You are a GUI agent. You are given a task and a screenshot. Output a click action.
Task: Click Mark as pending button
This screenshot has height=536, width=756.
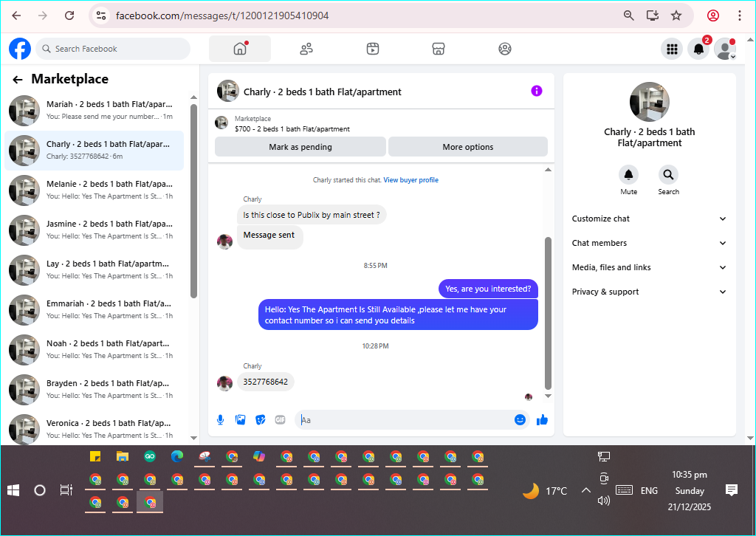pos(300,147)
